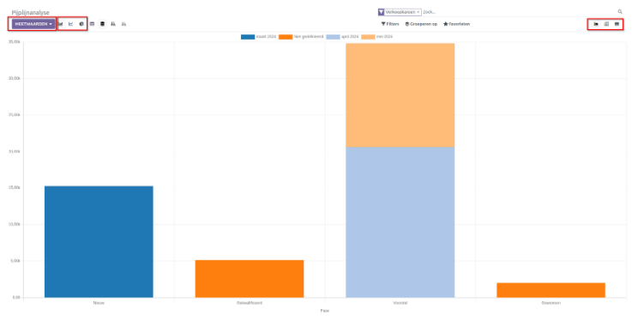Switch to line chart mode
This screenshot has height=322, width=644.
70,24
